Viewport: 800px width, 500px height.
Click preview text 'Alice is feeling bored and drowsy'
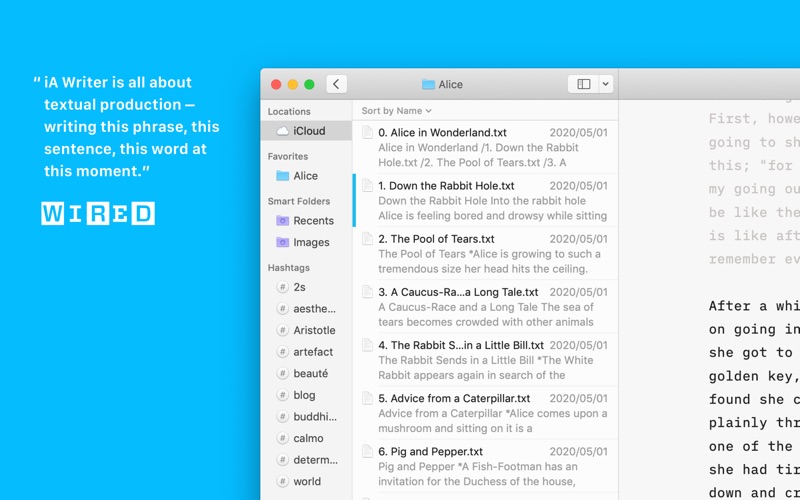point(461,216)
